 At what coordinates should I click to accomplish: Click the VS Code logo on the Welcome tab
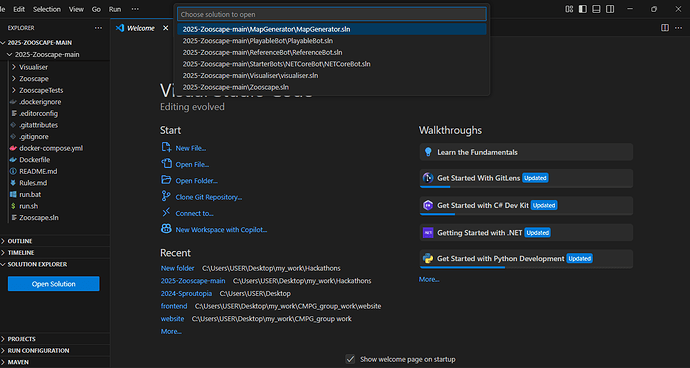(x=120, y=28)
